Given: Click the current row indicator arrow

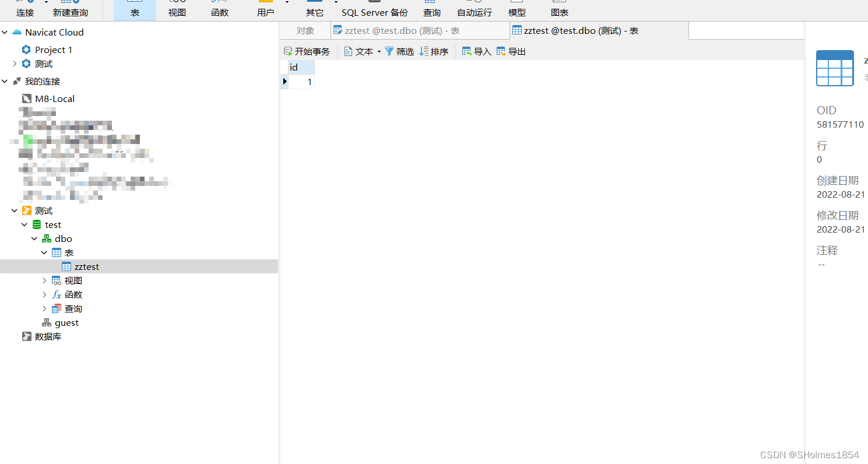Looking at the screenshot, I should pyautogui.click(x=284, y=82).
